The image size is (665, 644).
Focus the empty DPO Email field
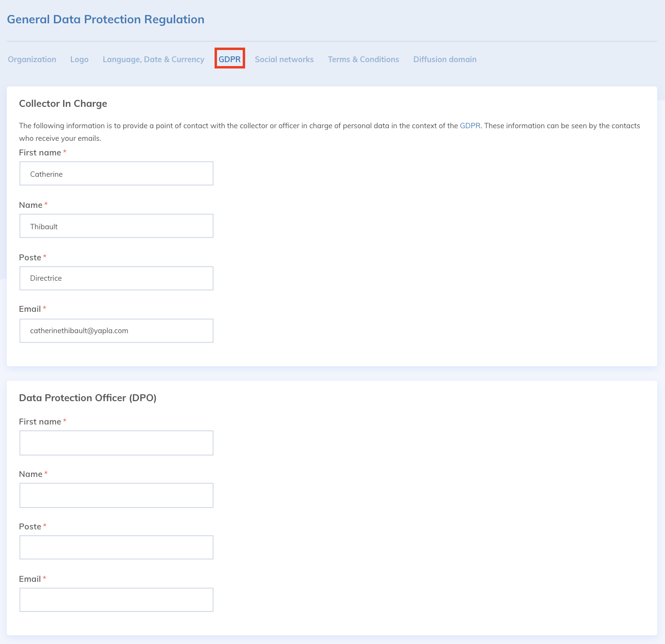click(116, 600)
